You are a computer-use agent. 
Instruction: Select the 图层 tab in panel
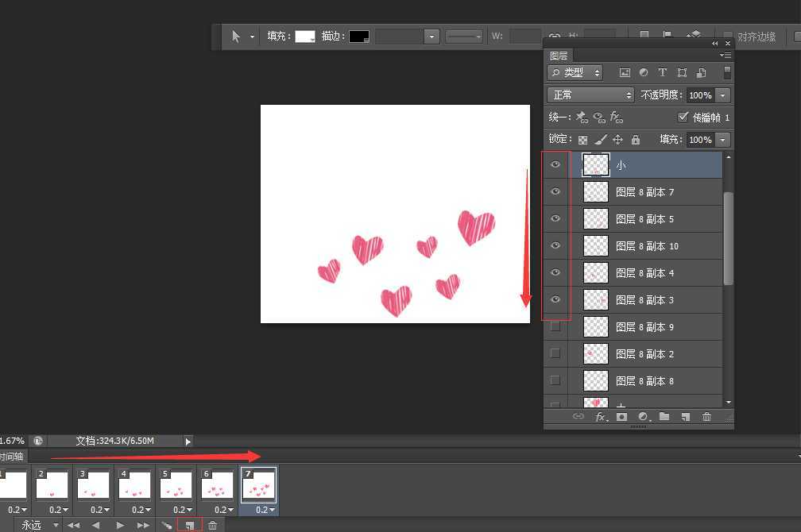click(x=559, y=56)
